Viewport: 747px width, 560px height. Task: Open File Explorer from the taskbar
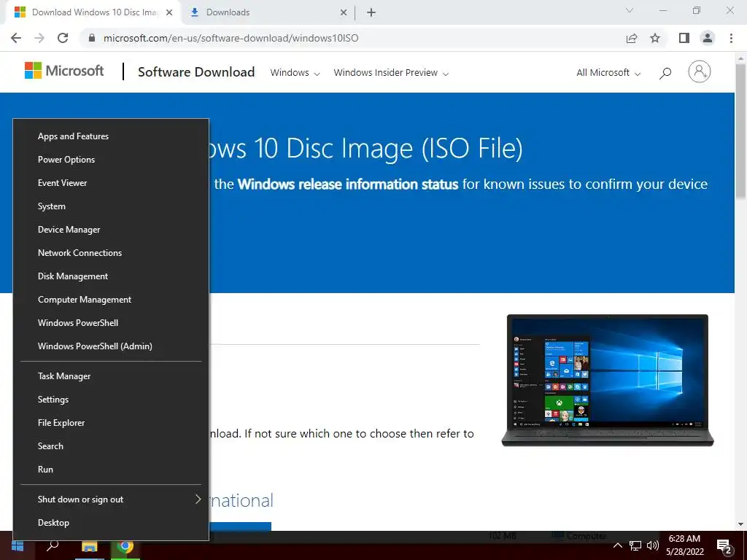(x=90, y=545)
